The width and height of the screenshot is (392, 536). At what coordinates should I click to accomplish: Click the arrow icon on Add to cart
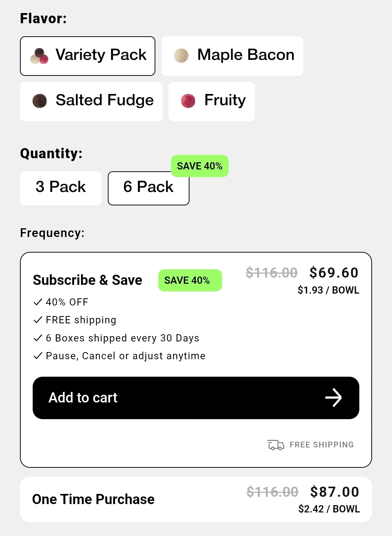(x=333, y=398)
